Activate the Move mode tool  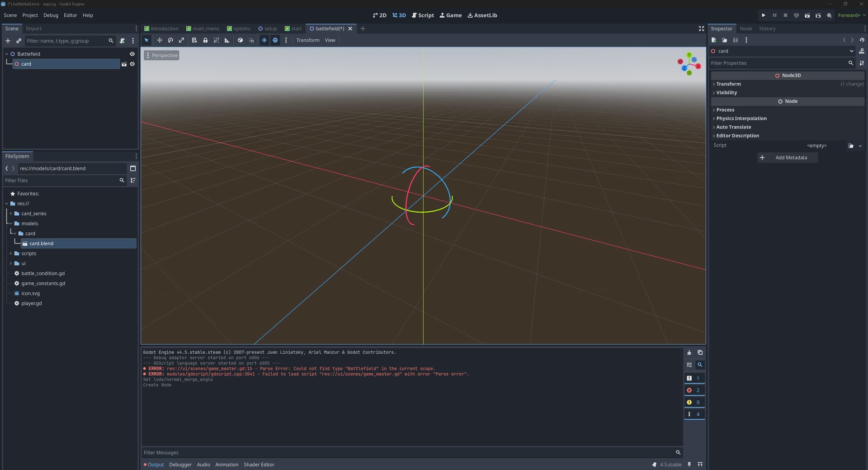pos(159,40)
